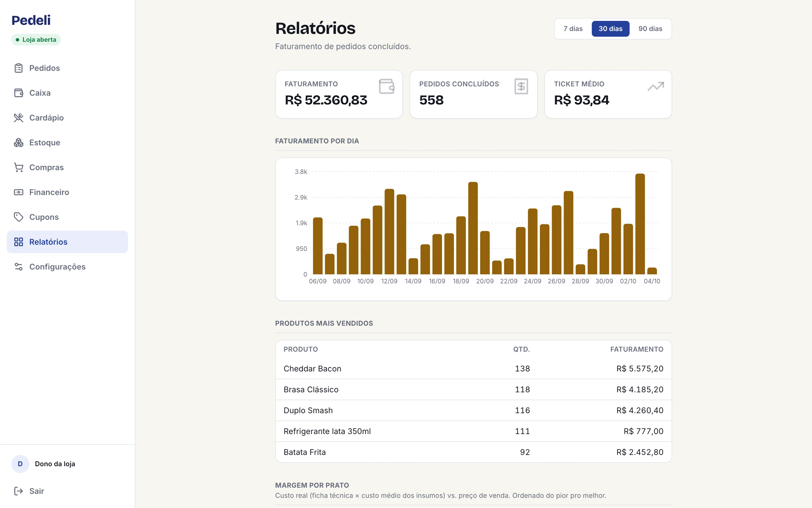This screenshot has height=508, width=812.
Task: Click the R$ 4.185,20 value
Action: [640, 389]
